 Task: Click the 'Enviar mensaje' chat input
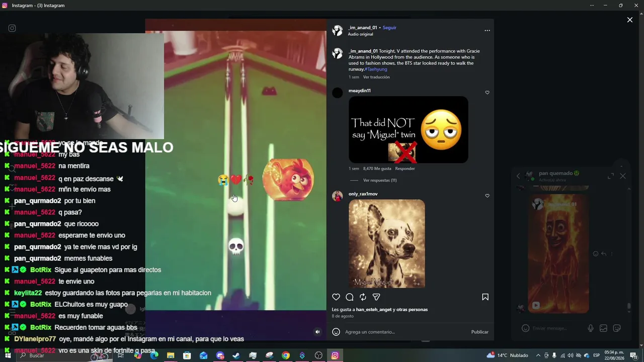click(556, 328)
